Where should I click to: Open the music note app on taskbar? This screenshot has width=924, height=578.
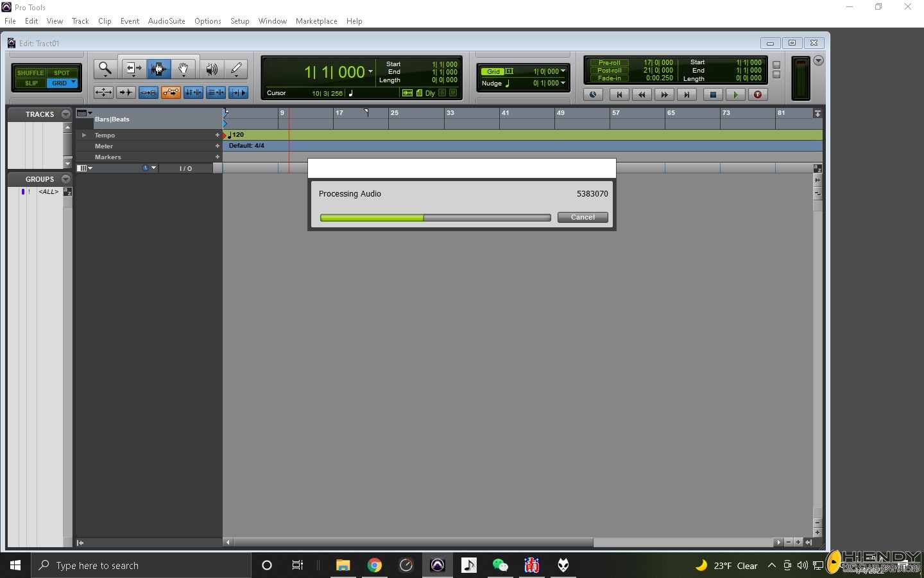pos(469,565)
